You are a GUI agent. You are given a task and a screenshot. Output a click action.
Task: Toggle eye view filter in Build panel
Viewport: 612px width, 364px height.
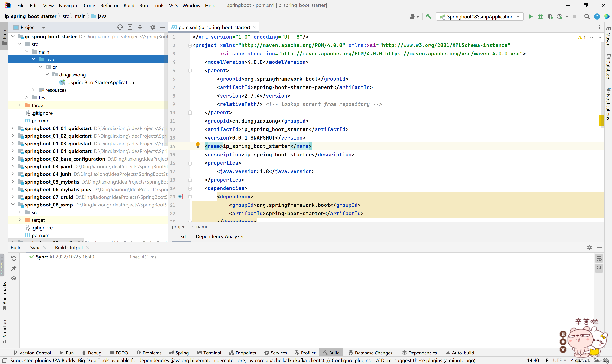tap(14, 279)
